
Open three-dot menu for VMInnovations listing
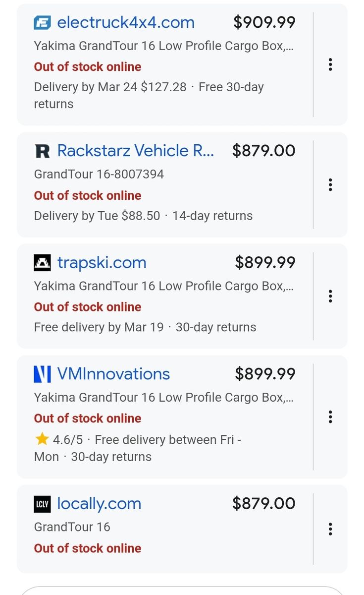tap(330, 417)
